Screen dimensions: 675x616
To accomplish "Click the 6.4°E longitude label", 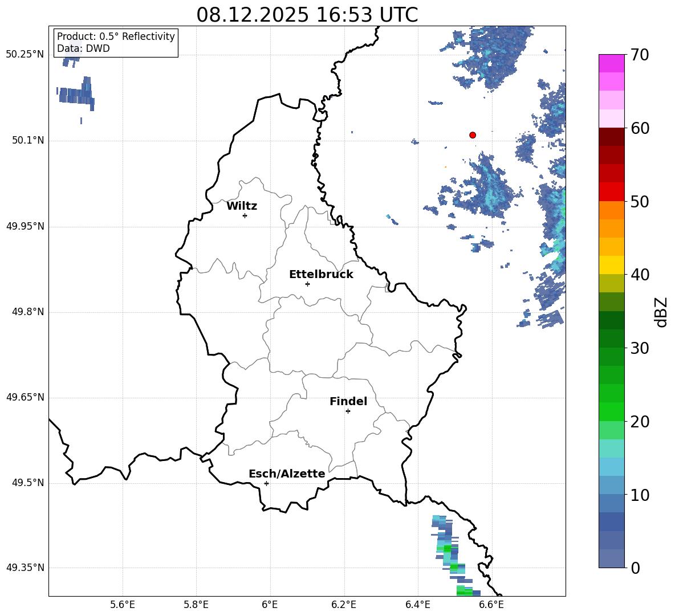I will point(417,605).
